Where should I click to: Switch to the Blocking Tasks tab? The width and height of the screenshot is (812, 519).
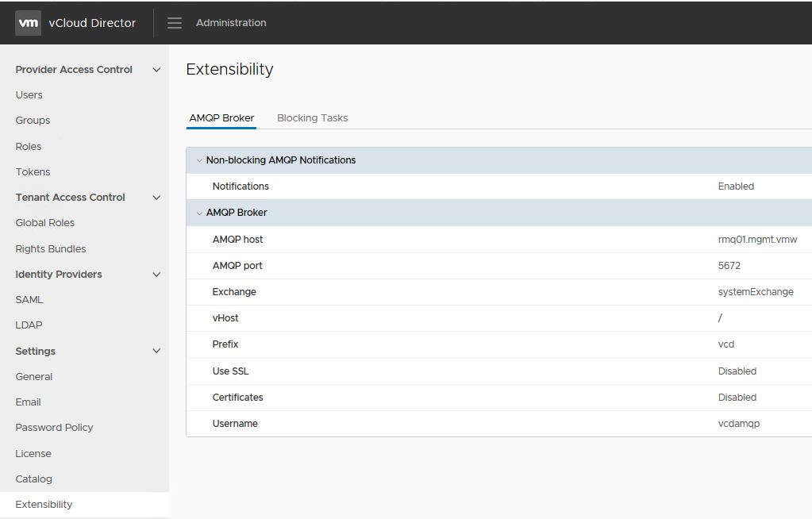pyautogui.click(x=312, y=118)
